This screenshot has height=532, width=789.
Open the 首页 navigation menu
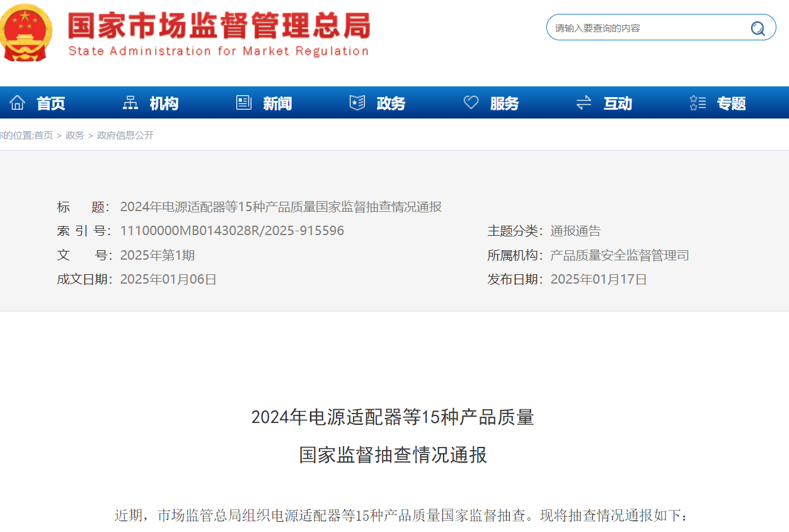coord(51,103)
